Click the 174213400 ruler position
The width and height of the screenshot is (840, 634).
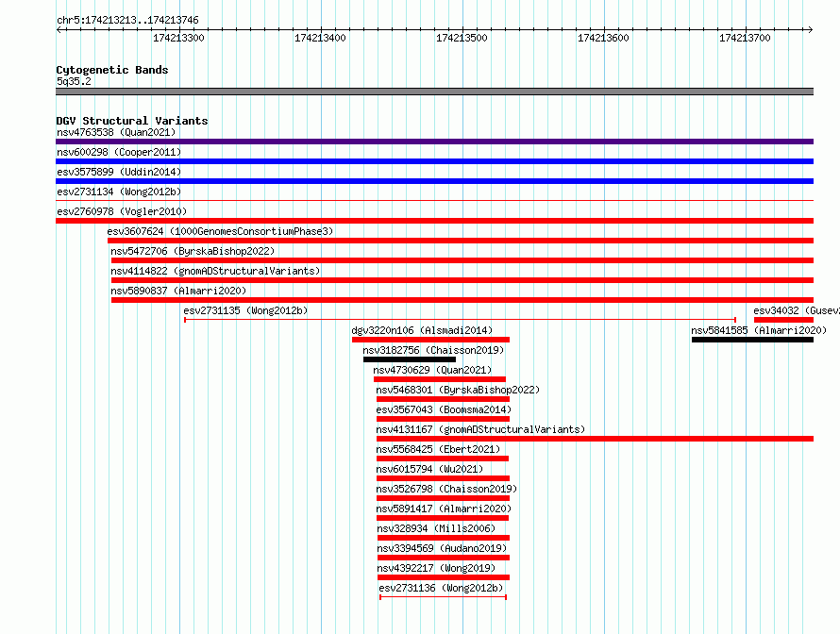click(x=320, y=38)
